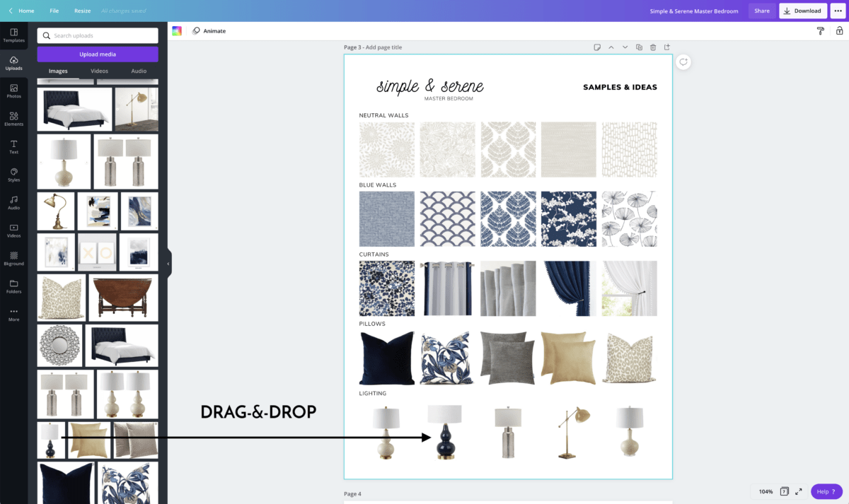849x504 pixels.
Task: Open the rainbow color swatch in toolbar
Action: (177, 30)
